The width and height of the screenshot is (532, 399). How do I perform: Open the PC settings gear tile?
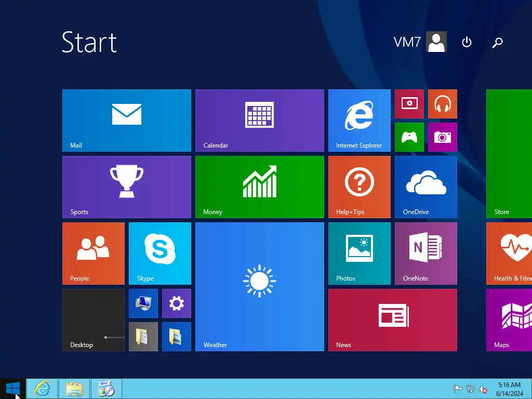pos(177,303)
